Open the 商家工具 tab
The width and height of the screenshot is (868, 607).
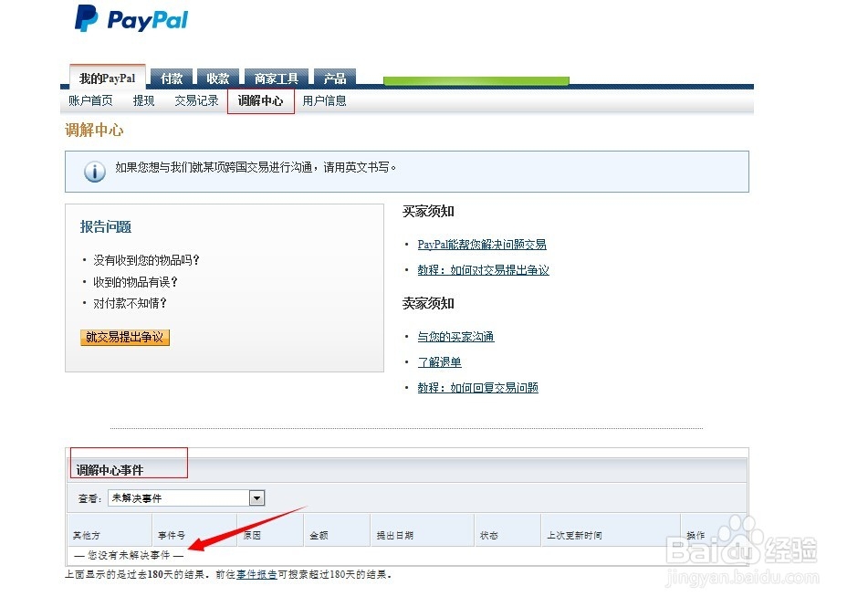pos(277,78)
